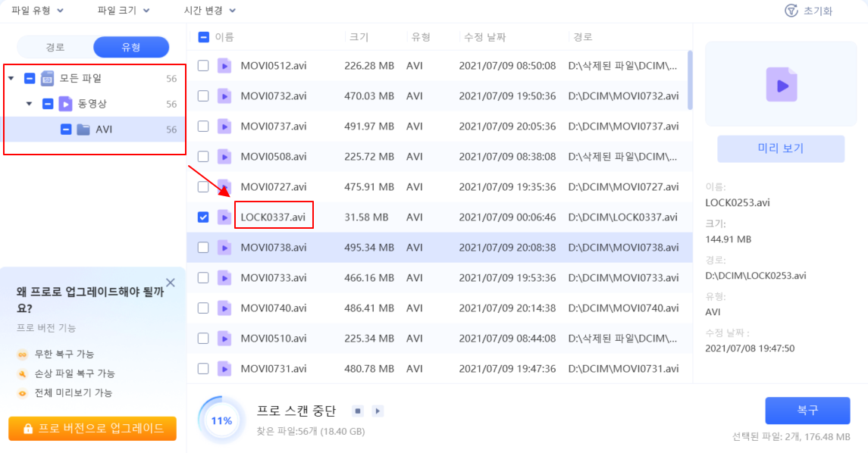Toggle the 모든 파일 tree checkbox
Screen dimensions: 868x453
(30, 79)
